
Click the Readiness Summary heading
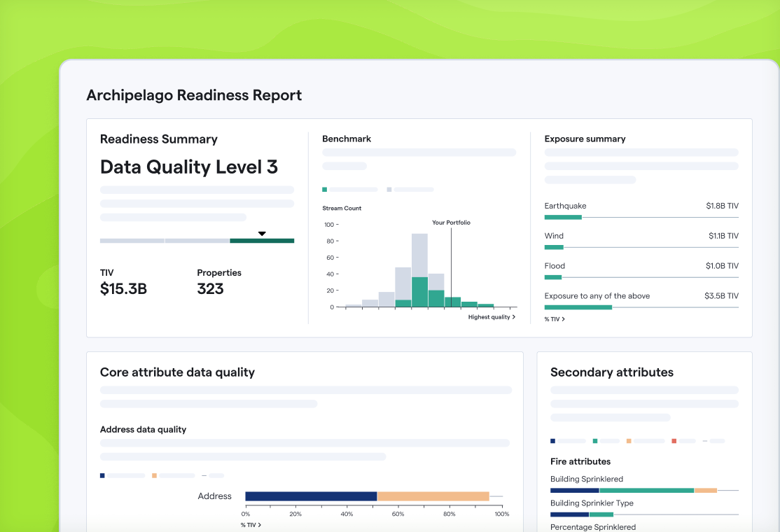click(x=159, y=139)
